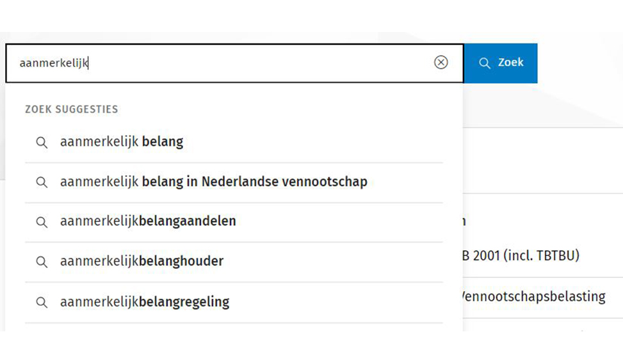Screen dimensions: 623x364
Task: Open the 'Vennootschapsbelasting' result link
Action: pyautogui.click(x=534, y=297)
